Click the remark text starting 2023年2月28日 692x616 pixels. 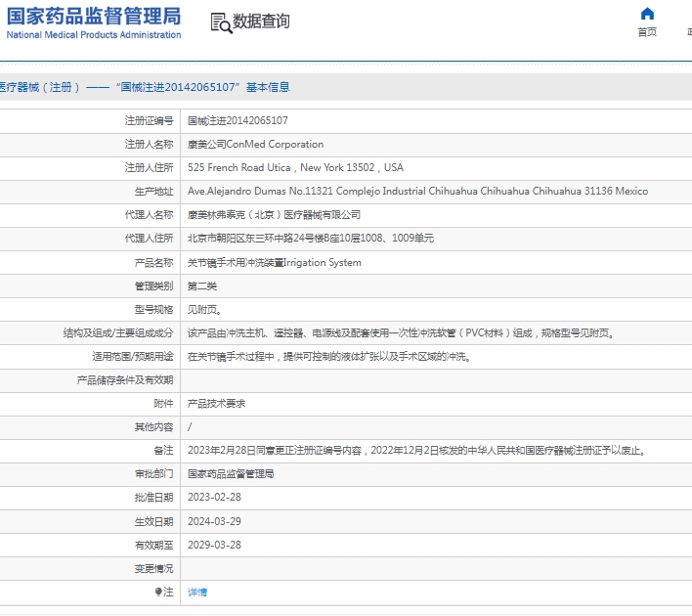click(416, 451)
